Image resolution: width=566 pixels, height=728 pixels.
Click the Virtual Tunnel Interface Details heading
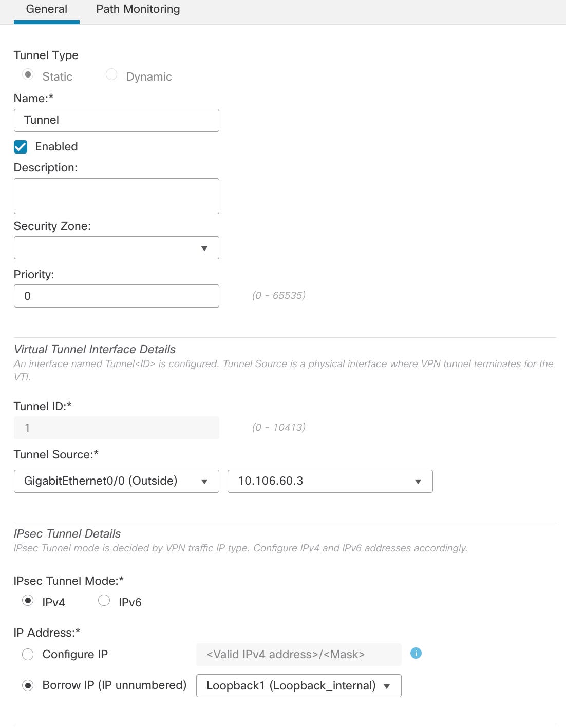[95, 349]
